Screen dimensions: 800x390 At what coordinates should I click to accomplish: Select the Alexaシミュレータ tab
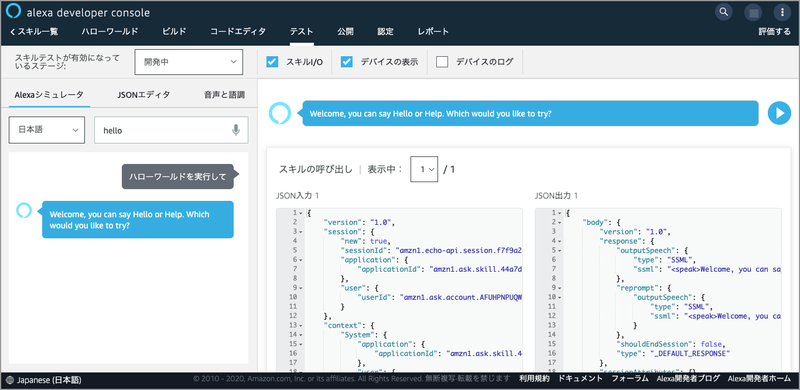click(49, 94)
